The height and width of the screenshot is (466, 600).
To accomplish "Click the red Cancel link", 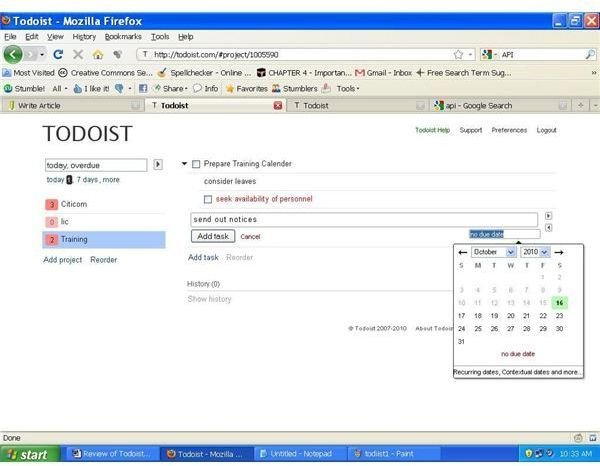I will coord(250,237).
